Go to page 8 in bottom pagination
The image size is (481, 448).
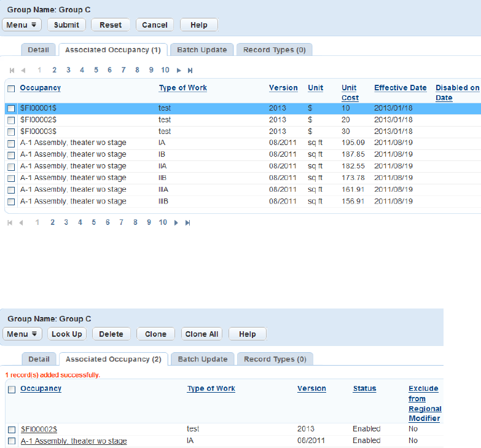pos(135,222)
